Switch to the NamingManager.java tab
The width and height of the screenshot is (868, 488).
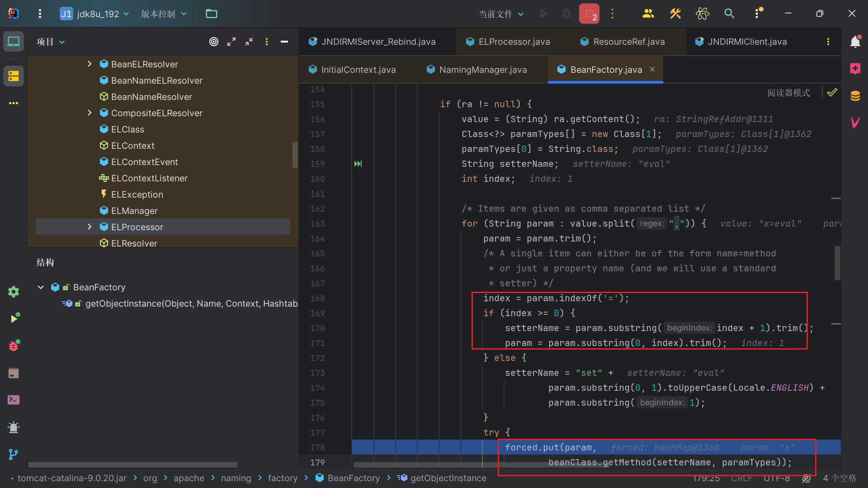coord(482,70)
